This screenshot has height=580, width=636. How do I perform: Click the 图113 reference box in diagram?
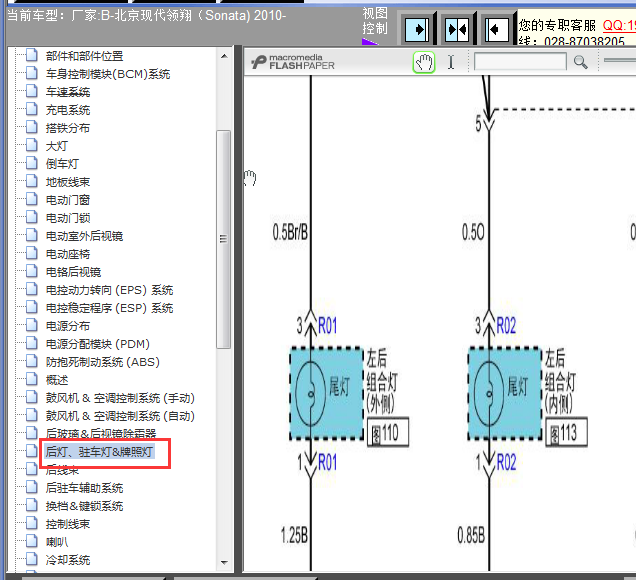[566, 432]
